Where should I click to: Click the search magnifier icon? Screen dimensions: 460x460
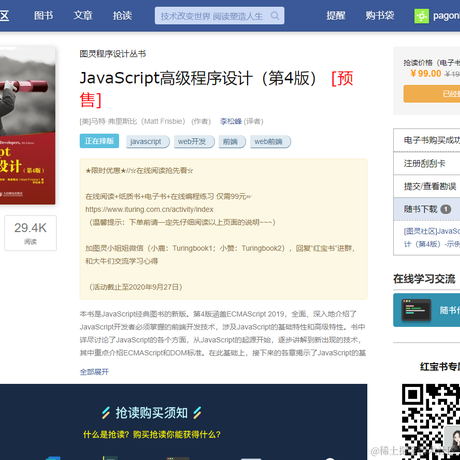[x=275, y=16]
